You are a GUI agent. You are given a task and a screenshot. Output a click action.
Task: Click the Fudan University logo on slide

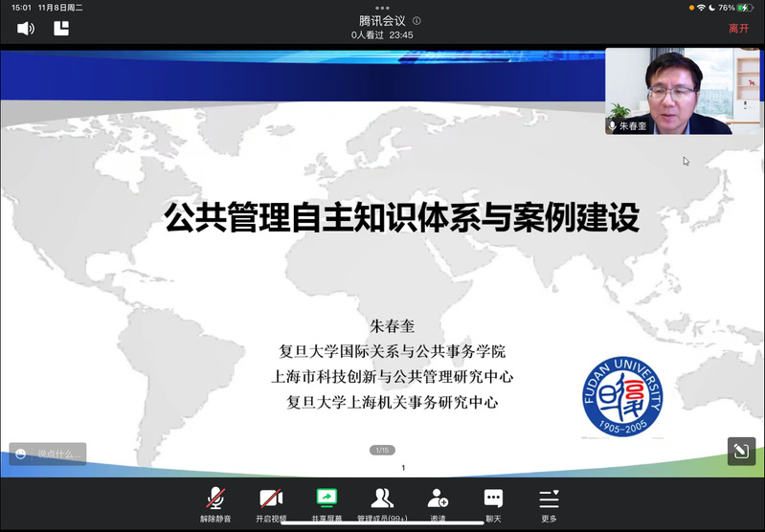622,395
